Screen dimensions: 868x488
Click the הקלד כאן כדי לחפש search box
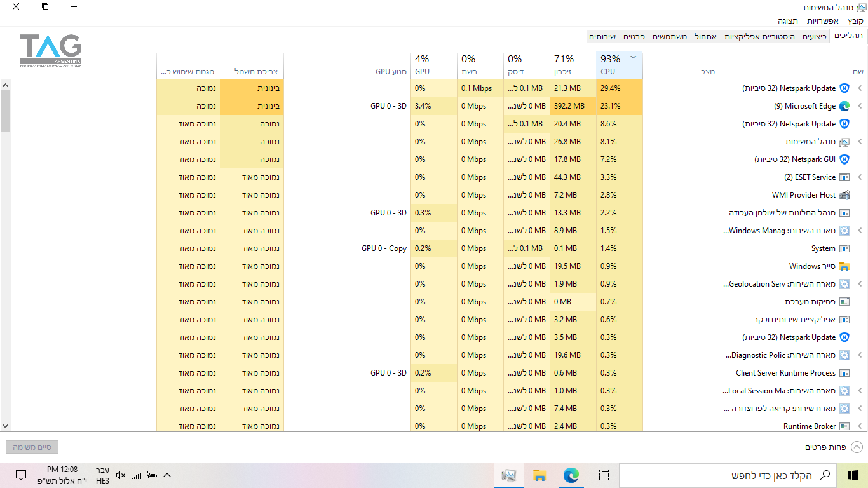pyautogui.click(x=728, y=475)
